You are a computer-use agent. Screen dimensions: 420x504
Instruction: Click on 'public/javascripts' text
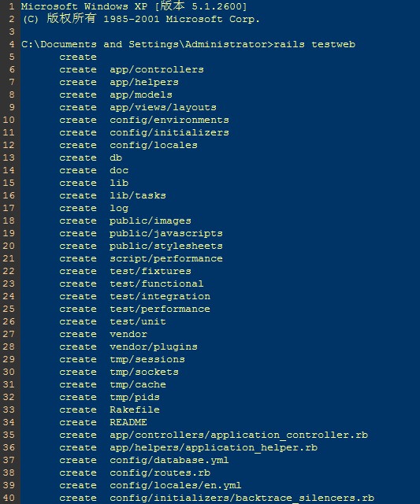click(166, 233)
